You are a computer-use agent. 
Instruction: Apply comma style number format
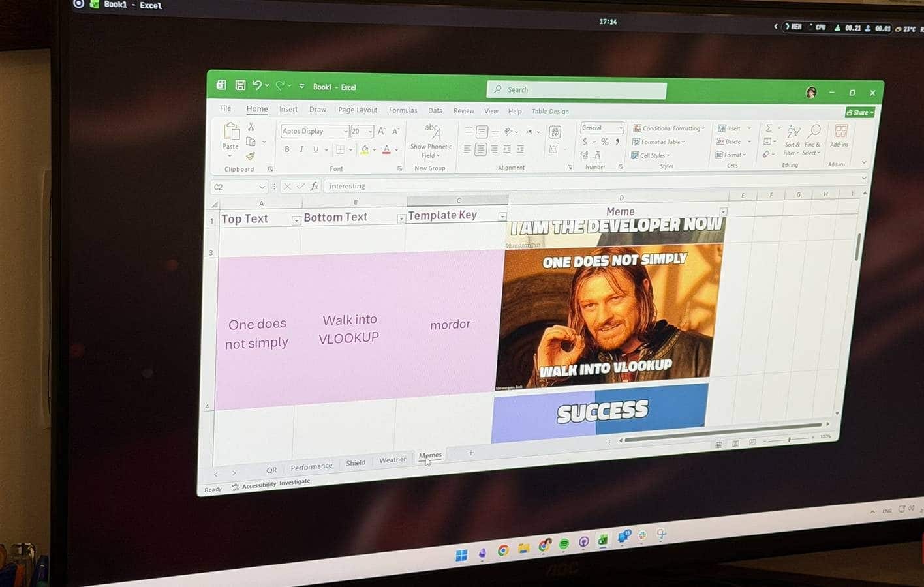617,142
